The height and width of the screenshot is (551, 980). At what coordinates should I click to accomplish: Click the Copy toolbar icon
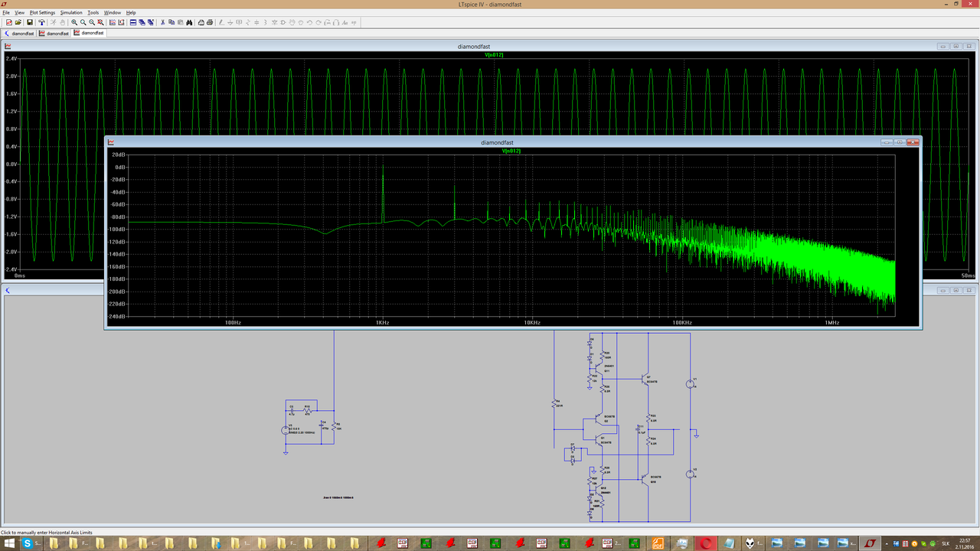tap(171, 22)
